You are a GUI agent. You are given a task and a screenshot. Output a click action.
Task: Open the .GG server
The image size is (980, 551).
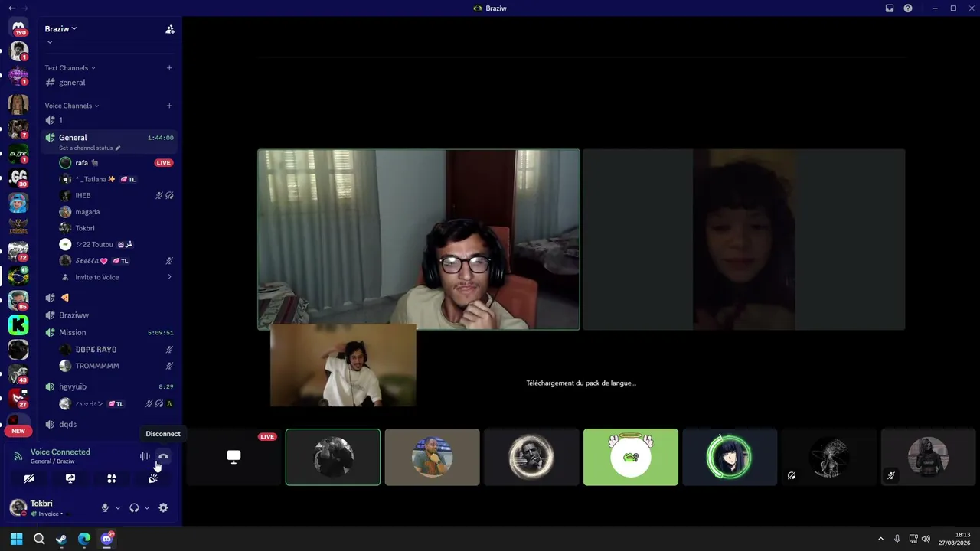[x=18, y=178]
